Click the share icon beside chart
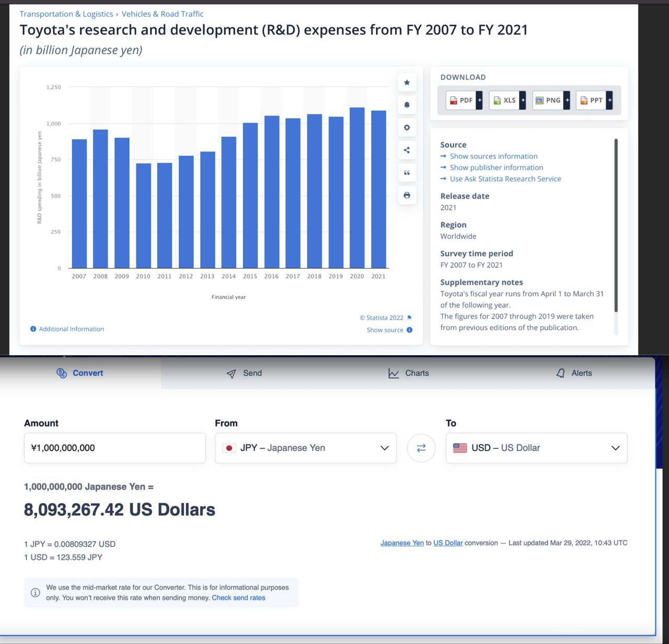Viewport: 669px width, 644px height. coord(407,150)
